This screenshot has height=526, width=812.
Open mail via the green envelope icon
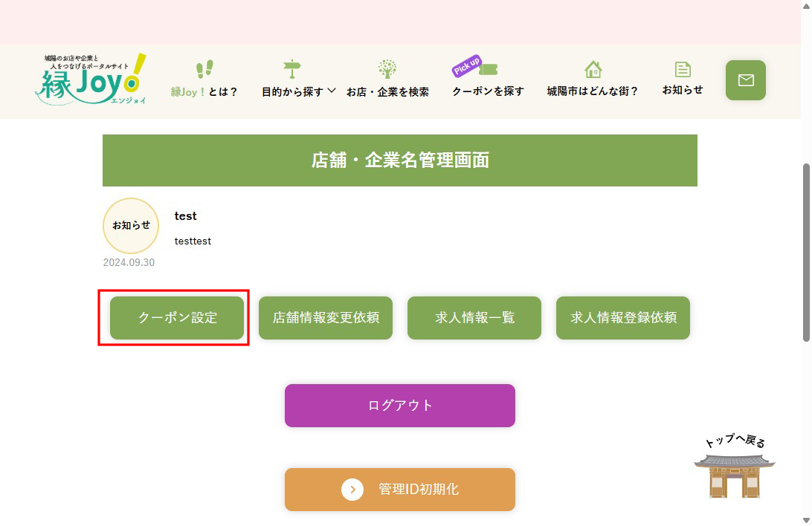pyautogui.click(x=745, y=80)
